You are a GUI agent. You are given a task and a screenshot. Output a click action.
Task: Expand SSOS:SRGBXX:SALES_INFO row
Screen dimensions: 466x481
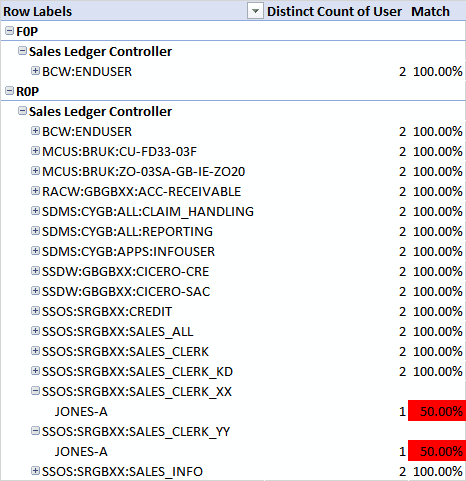click(x=35, y=471)
